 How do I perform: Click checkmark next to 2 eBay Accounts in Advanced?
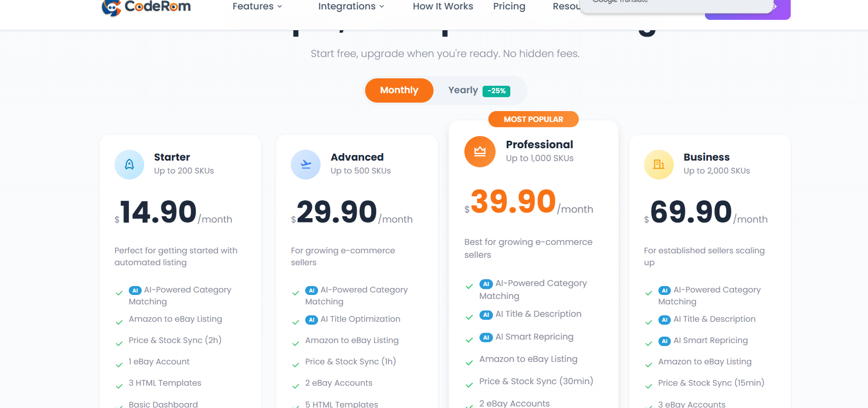[296, 386]
